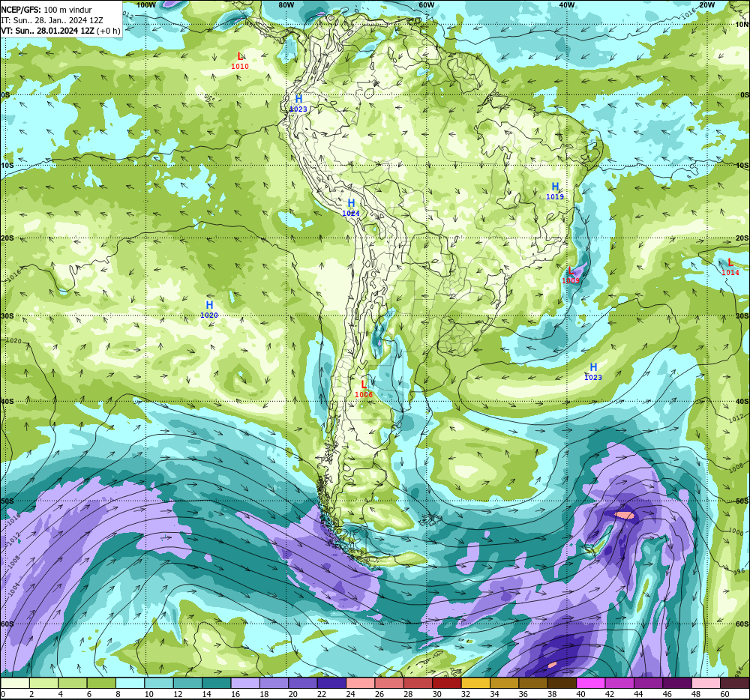The height and width of the screenshot is (700, 750).
Task: Pick the 8–10 light cyan legend swatch
Action: pyautogui.click(x=130, y=683)
